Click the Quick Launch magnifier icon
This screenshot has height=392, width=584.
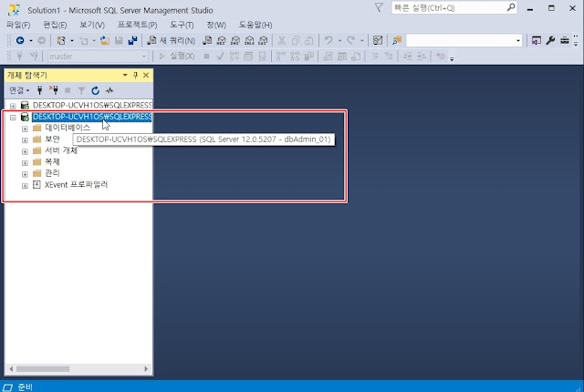(511, 7)
